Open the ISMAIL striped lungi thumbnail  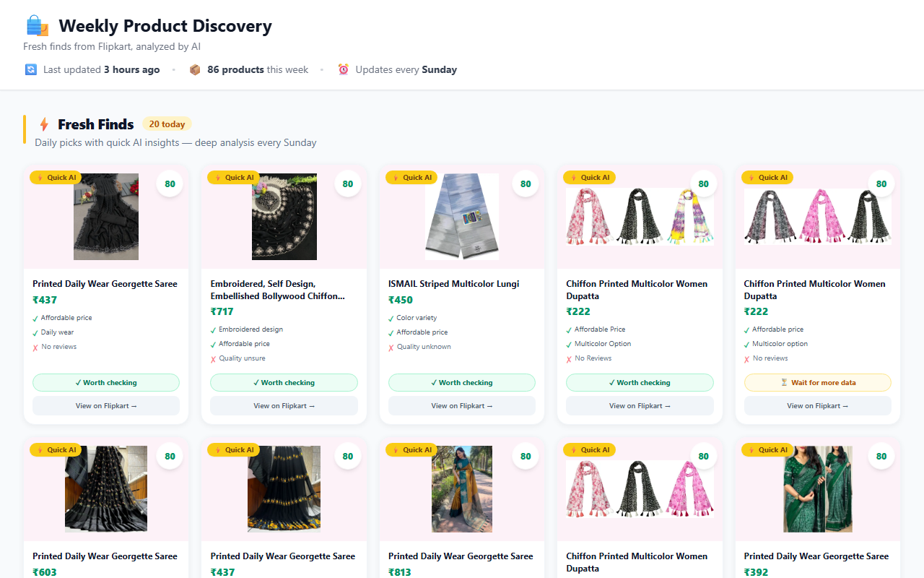(x=462, y=217)
